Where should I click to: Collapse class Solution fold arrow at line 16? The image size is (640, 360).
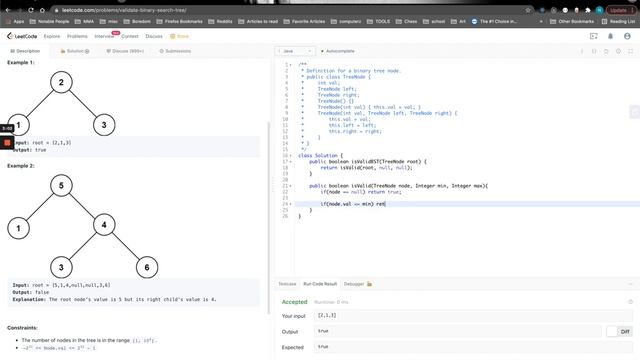[x=291, y=156]
